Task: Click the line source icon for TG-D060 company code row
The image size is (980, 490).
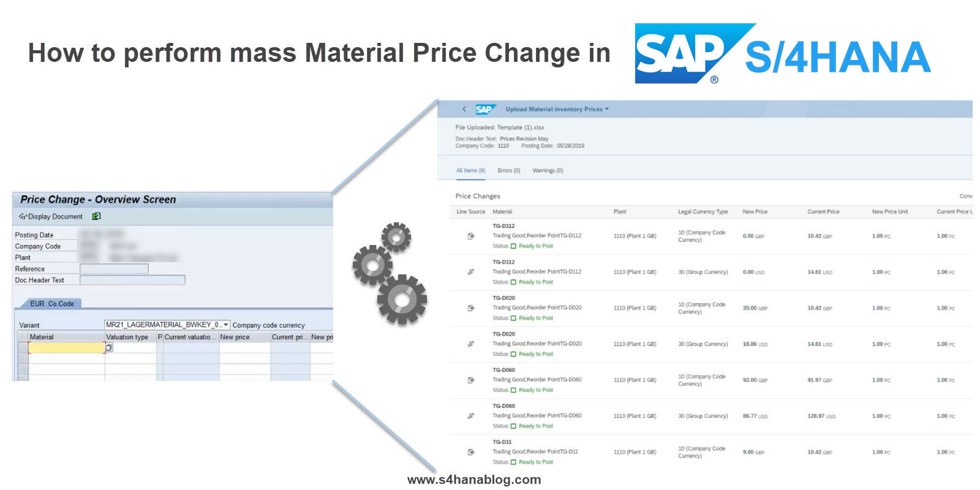Action: (471, 380)
